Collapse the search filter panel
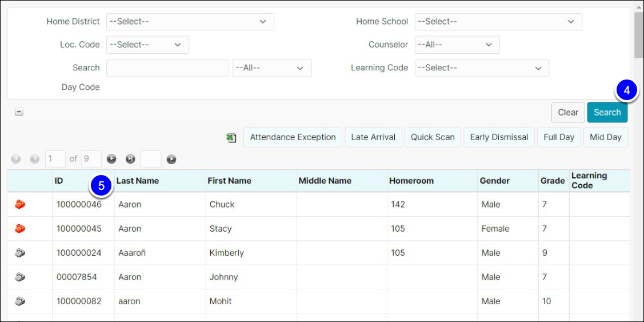644x322 pixels. pyautogui.click(x=19, y=112)
